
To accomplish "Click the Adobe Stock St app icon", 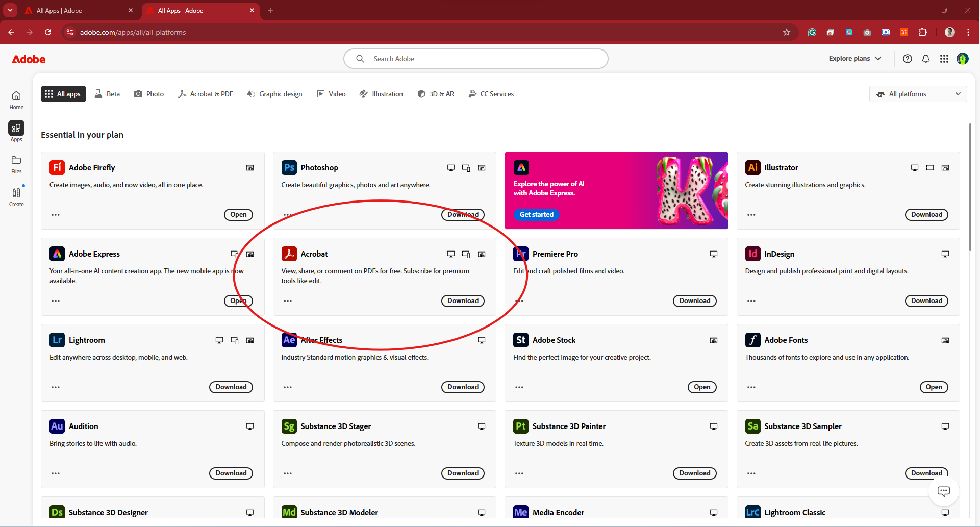I will click(521, 340).
